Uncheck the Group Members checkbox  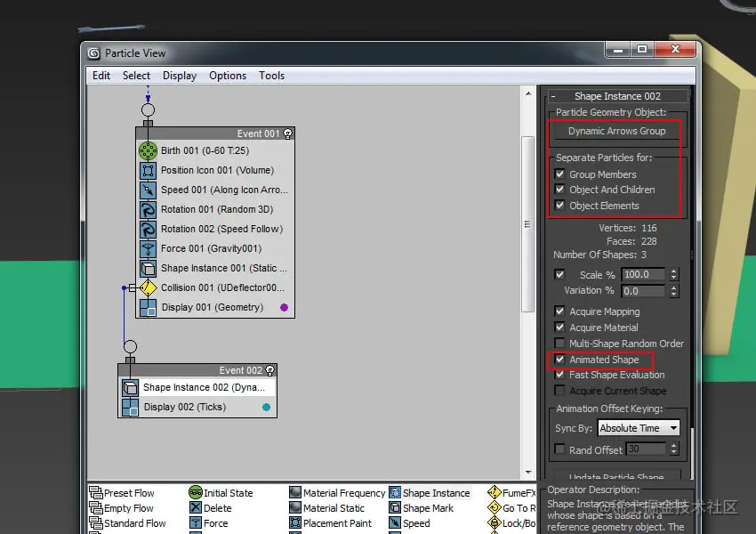click(559, 174)
